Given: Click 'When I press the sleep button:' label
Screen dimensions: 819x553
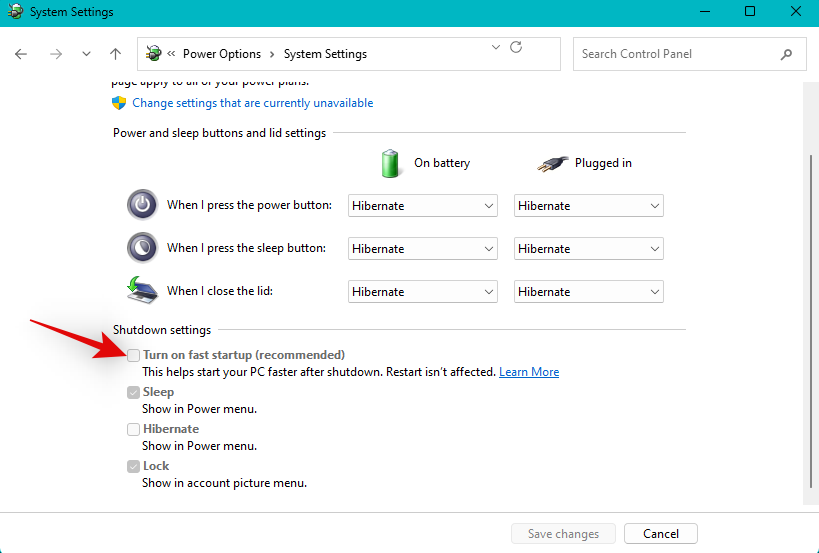Looking at the screenshot, I should [246, 248].
